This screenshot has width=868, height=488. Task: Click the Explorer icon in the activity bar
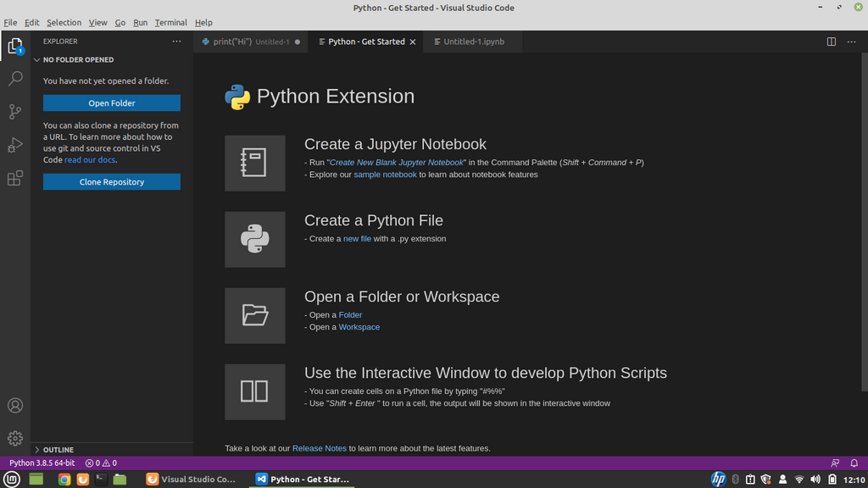(x=15, y=45)
